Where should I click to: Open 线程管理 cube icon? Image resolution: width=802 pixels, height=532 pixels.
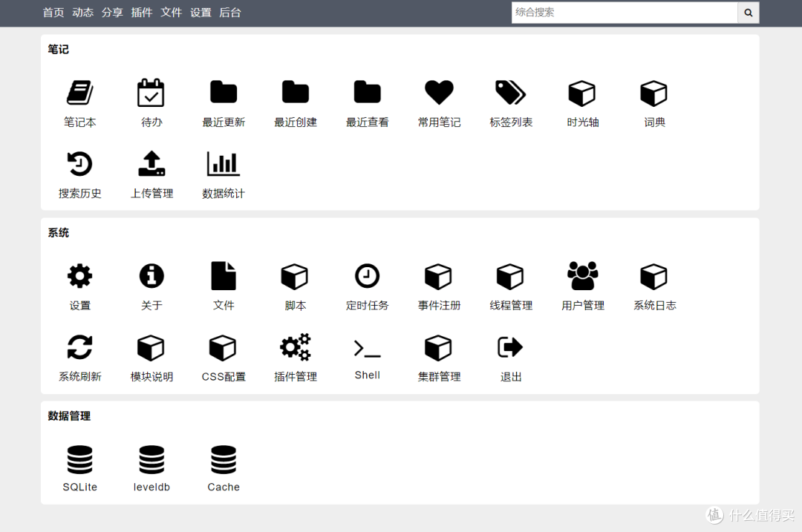(510, 277)
